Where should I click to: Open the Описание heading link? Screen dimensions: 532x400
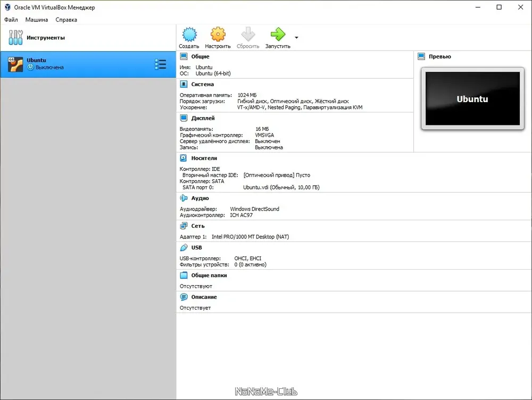tap(204, 297)
